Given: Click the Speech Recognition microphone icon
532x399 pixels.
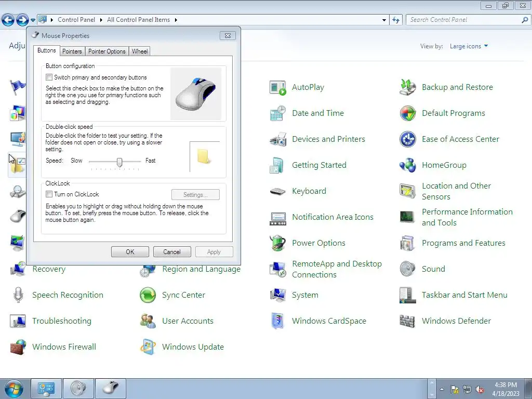Looking at the screenshot, I should tap(18, 295).
